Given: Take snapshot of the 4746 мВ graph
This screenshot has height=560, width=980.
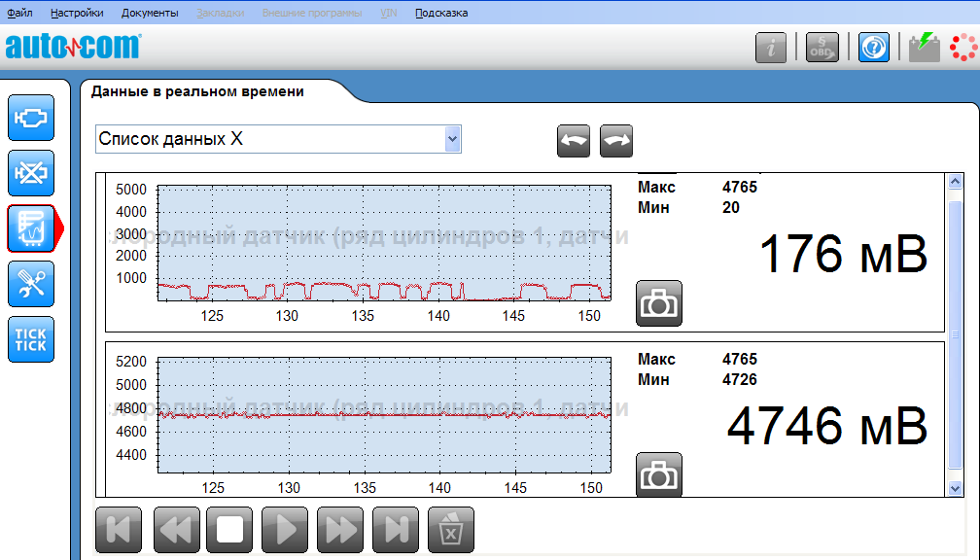Looking at the screenshot, I should 659,474.
